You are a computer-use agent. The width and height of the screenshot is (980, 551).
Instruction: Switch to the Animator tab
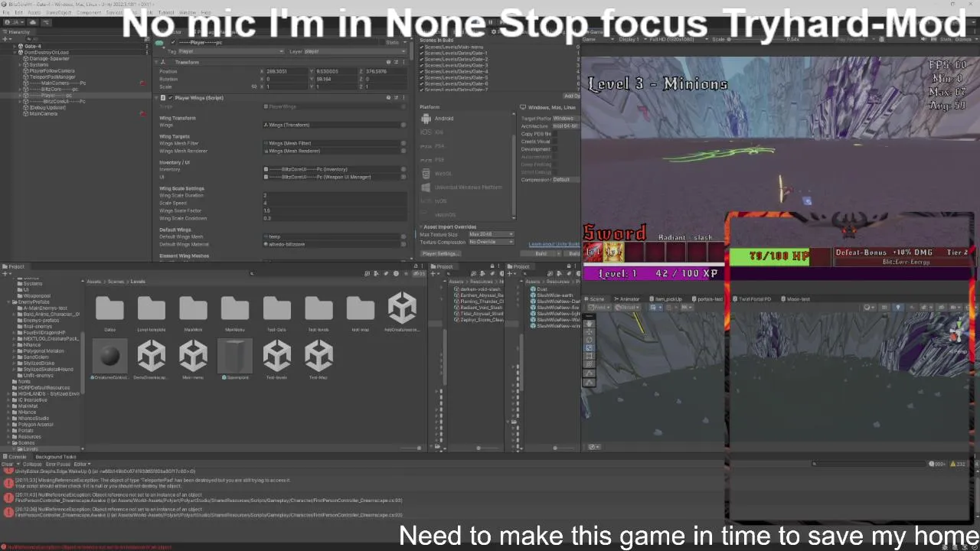pos(627,299)
